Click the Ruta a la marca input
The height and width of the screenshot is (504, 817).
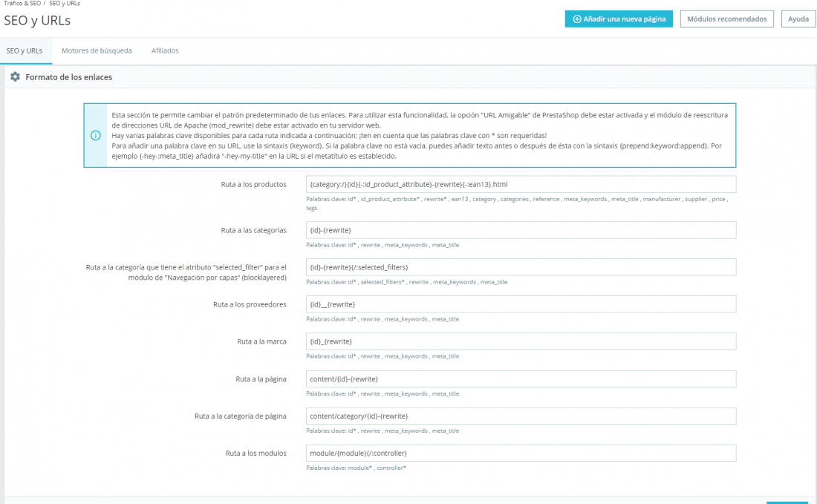click(521, 341)
